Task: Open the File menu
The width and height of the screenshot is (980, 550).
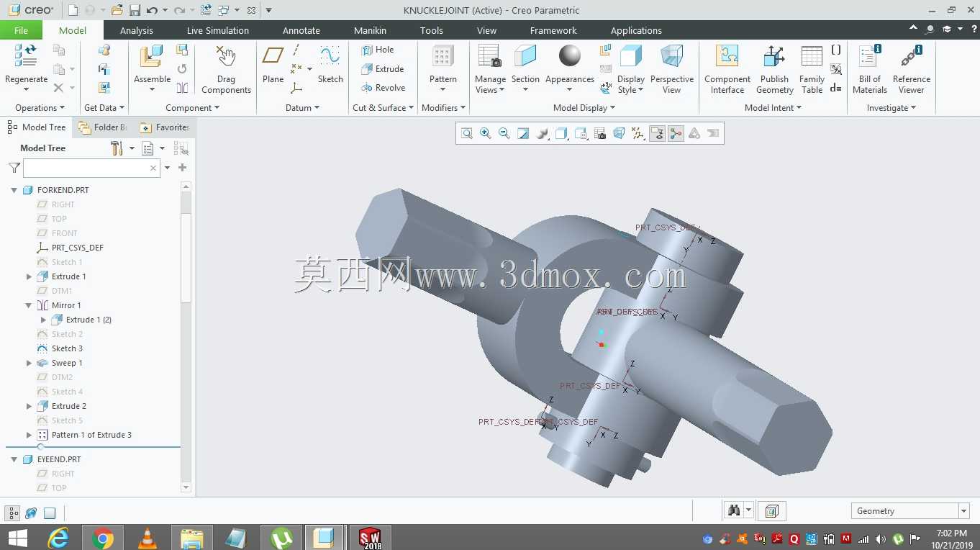Action: (21, 30)
